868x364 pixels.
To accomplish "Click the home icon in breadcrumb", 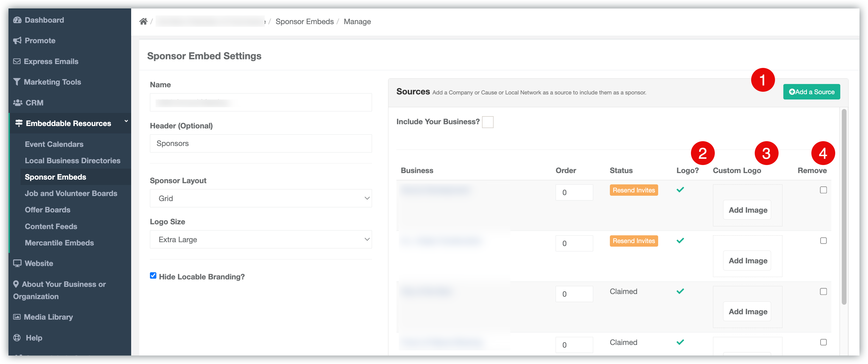I will point(143,21).
